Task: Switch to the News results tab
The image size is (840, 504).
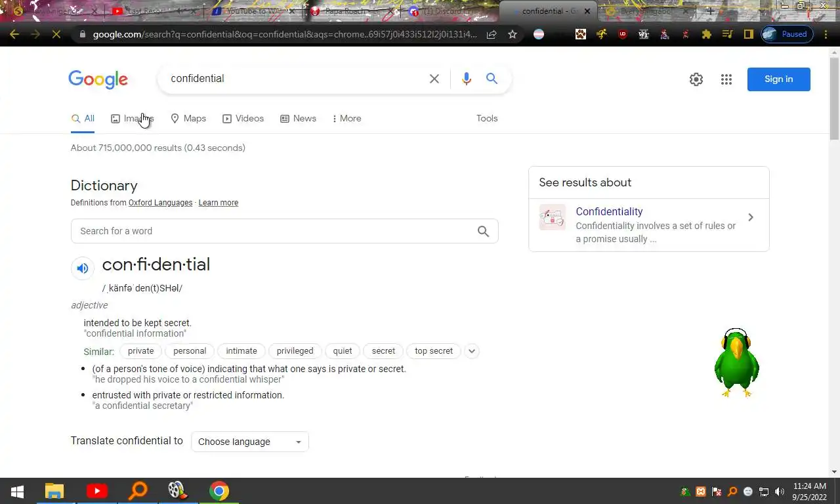Action: [298, 118]
